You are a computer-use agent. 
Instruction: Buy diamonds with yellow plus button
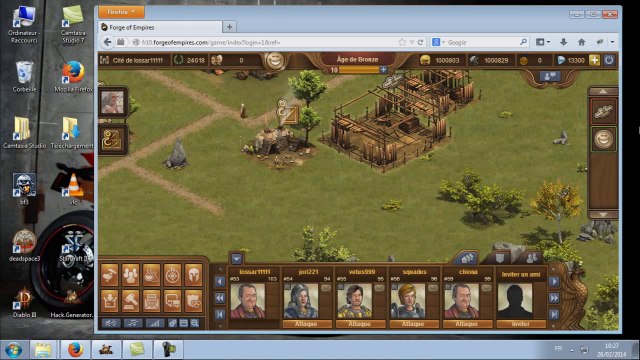594,60
